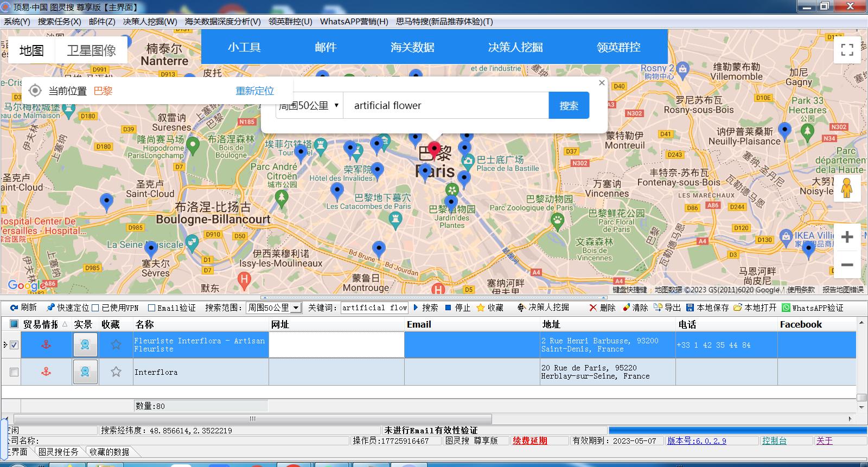The height and width of the screenshot is (467, 868).
Task: Open the 领英群控(U) menu
Action: [290, 21]
